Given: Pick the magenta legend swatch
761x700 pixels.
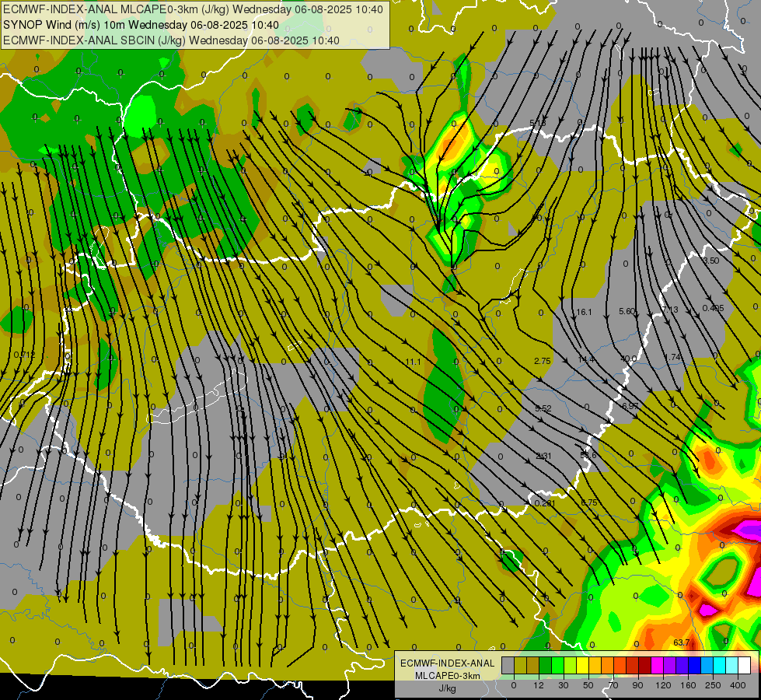Looking at the screenshot, I should coord(658,666).
